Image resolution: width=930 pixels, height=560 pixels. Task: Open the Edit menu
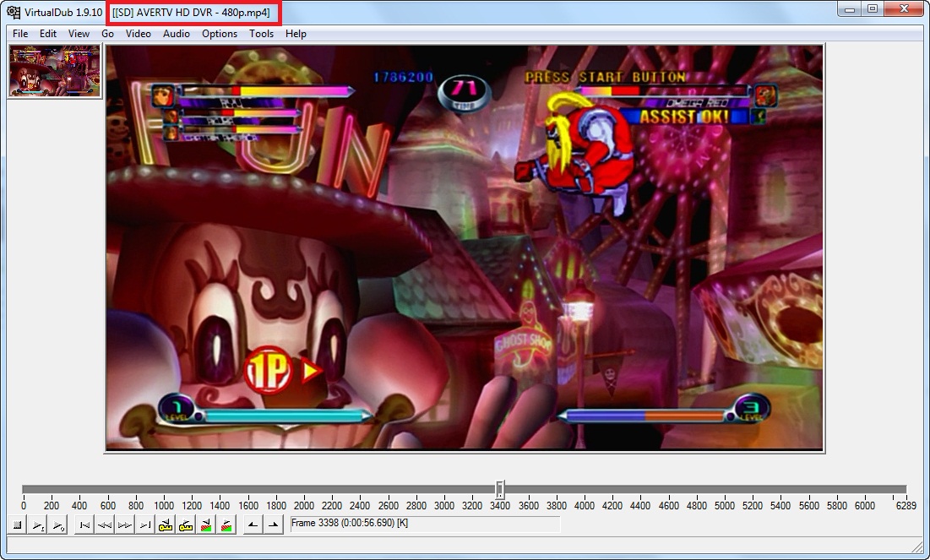pyautogui.click(x=48, y=34)
